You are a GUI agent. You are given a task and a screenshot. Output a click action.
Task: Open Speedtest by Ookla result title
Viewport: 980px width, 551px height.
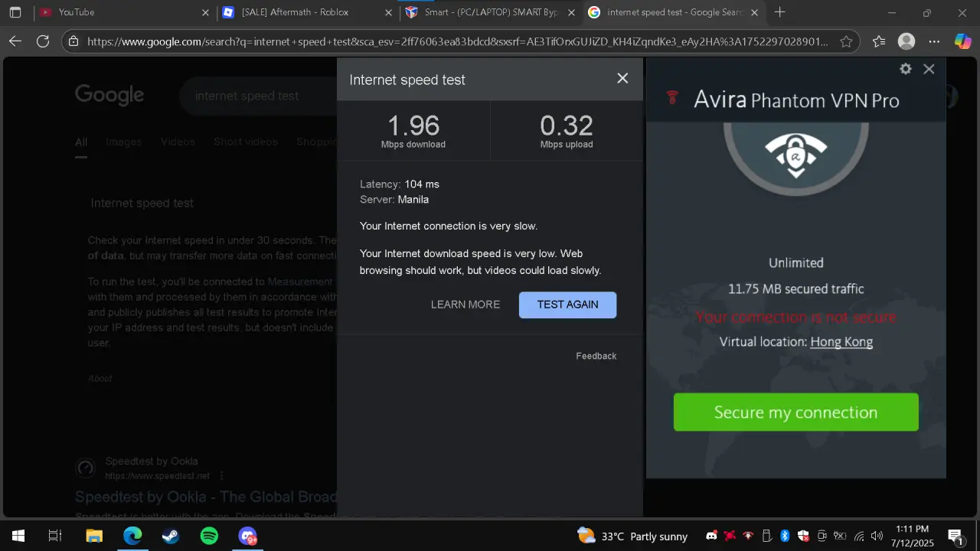click(x=206, y=496)
